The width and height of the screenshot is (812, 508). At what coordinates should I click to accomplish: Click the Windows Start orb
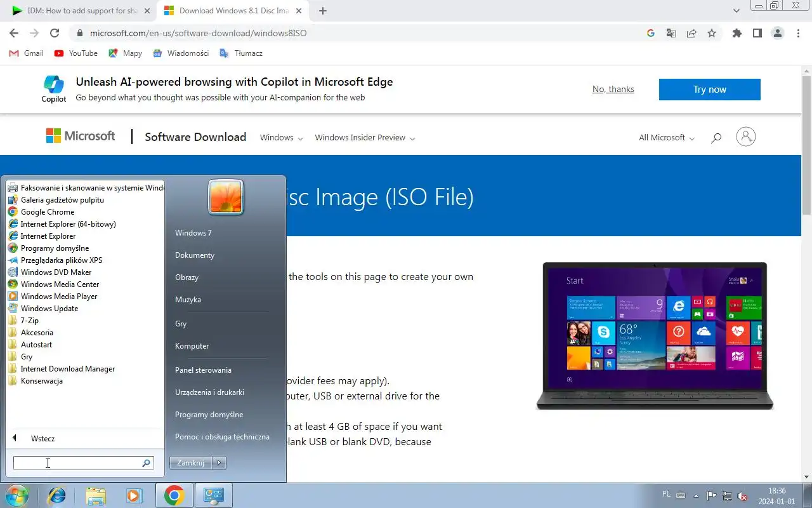pos(16,495)
